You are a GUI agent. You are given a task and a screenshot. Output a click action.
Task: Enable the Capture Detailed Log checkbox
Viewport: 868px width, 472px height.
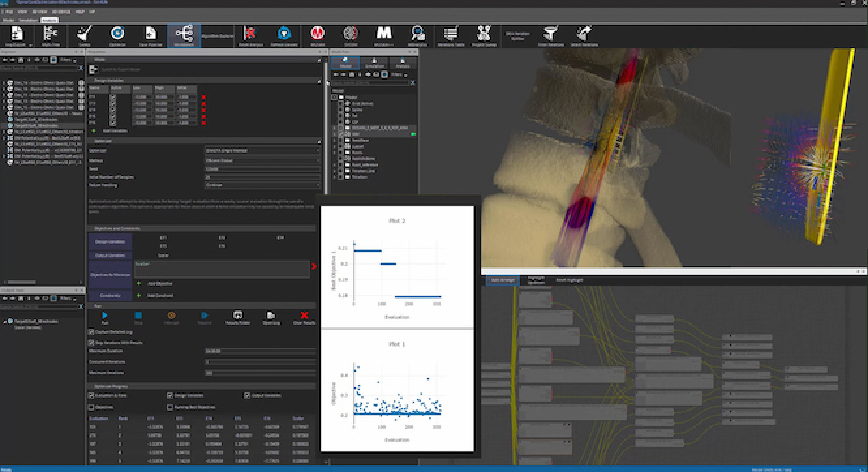(91, 332)
